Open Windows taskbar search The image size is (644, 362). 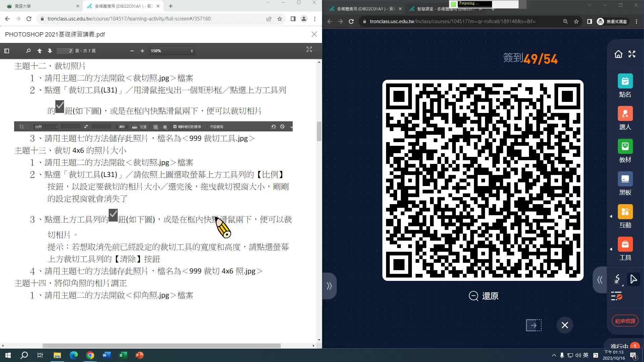coord(24,355)
